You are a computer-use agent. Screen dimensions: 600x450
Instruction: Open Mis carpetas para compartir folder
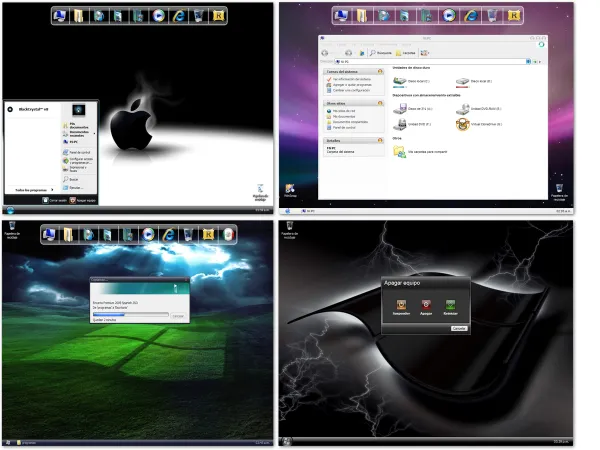tap(420, 152)
